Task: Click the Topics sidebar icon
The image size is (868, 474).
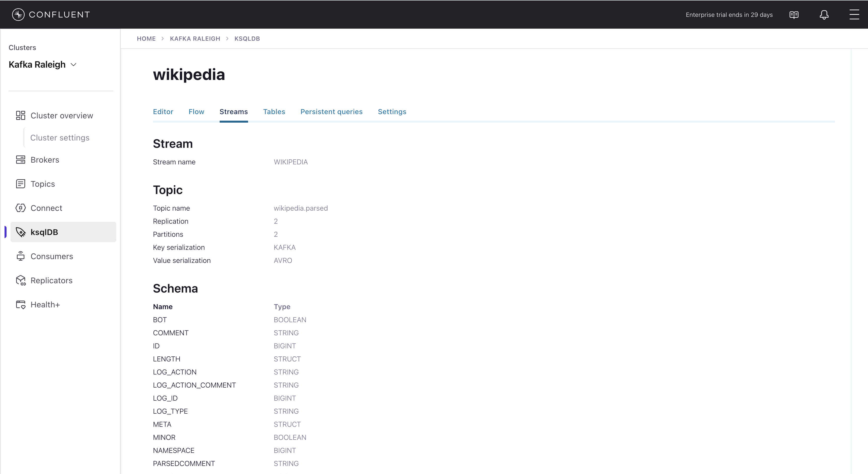Action: click(21, 184)
